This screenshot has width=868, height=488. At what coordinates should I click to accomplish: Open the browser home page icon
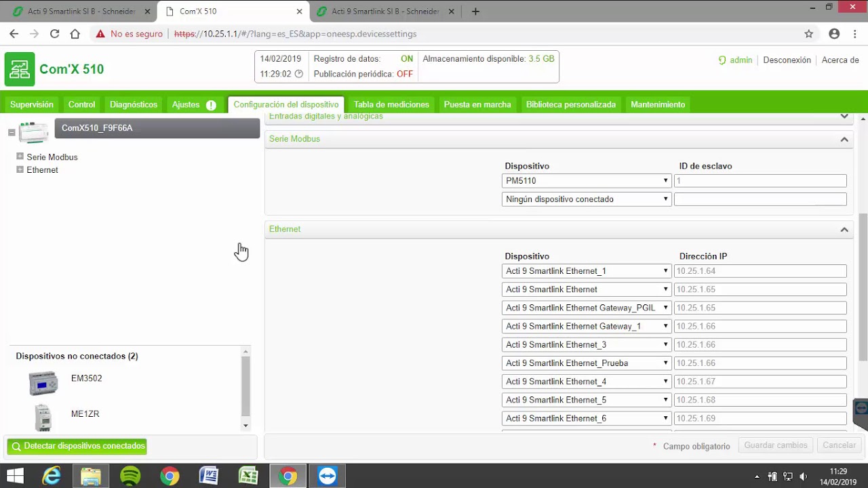(x=75, y=34)
